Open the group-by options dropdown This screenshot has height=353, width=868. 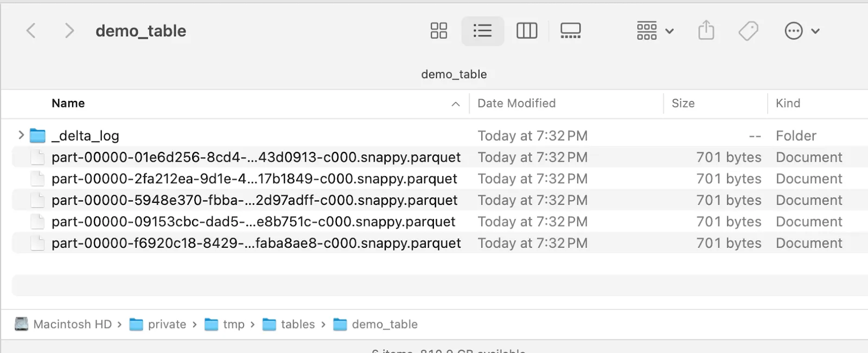(x=655, y=31)
